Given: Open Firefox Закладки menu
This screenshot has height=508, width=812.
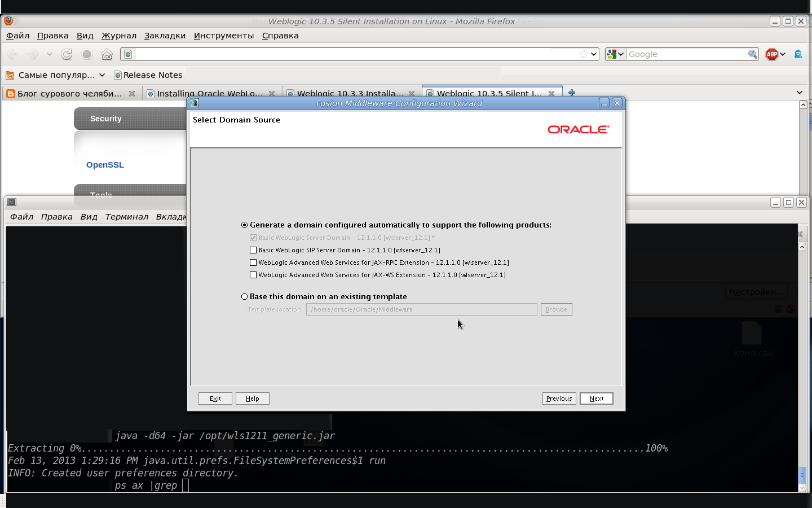Looking at the screenshot, I should tap(165, 36).
